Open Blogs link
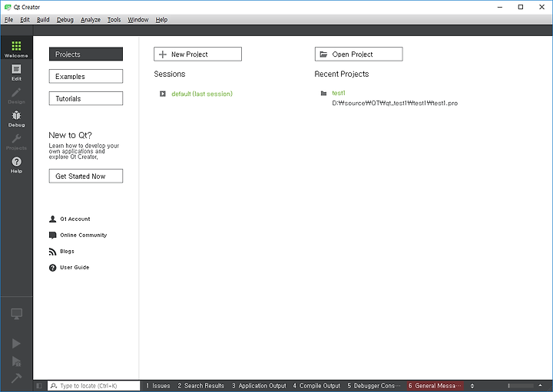553x392 pixels. tap(67, 252)
